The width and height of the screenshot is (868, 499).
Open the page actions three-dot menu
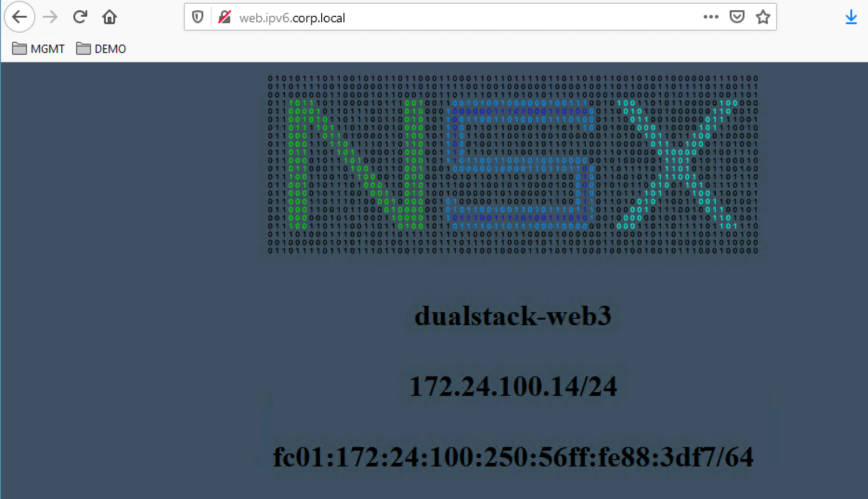coord(711,17)
